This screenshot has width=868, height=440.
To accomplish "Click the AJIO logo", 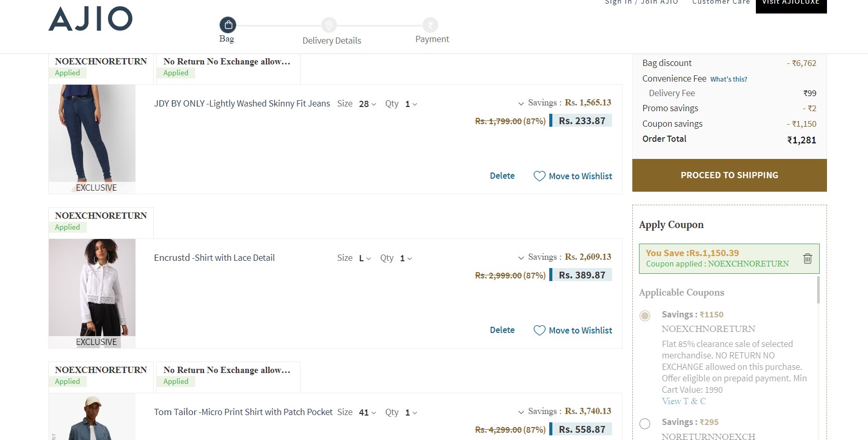I will pyautogui.click(x=90, y=19).
